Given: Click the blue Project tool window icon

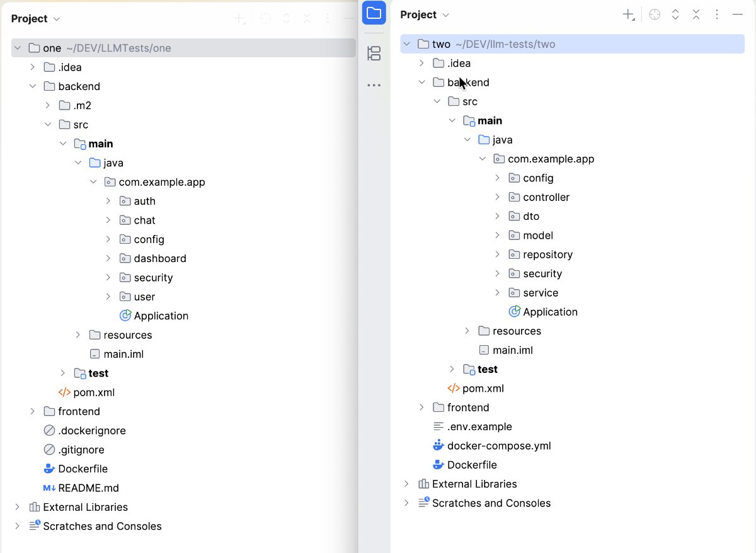Looking at the screenshot, I should coord(374,13).
